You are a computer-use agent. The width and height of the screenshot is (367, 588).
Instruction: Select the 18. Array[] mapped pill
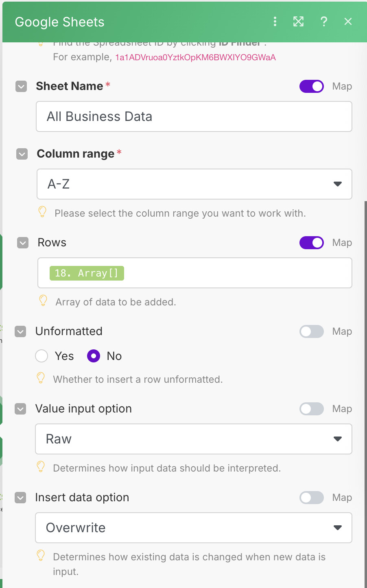[x=87, y=273]
